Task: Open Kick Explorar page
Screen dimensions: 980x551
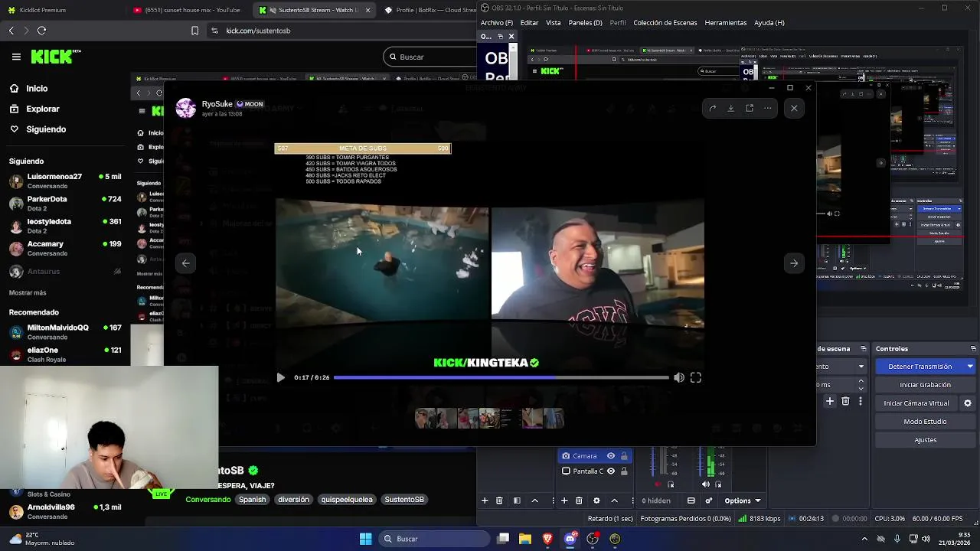Action: 42,109
